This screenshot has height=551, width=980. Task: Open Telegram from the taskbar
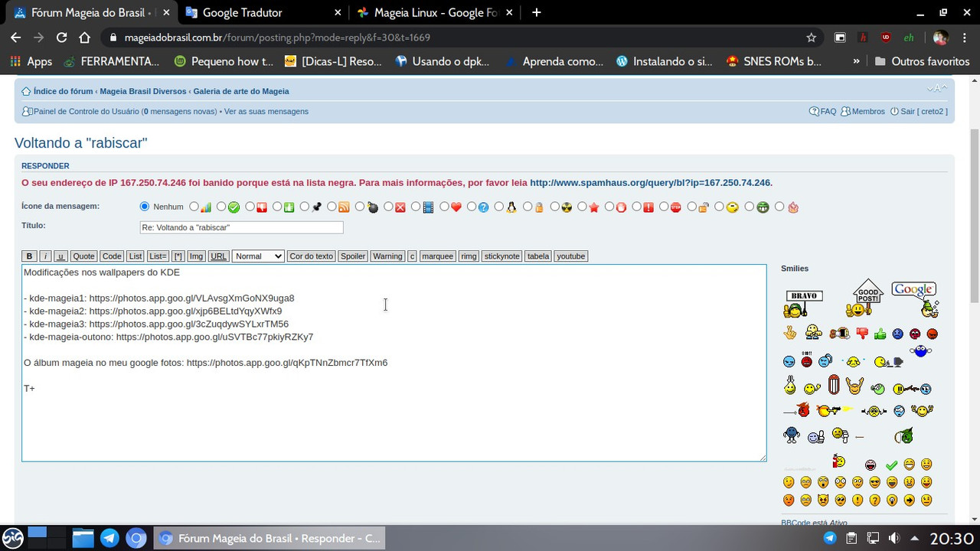pos(109,538)
